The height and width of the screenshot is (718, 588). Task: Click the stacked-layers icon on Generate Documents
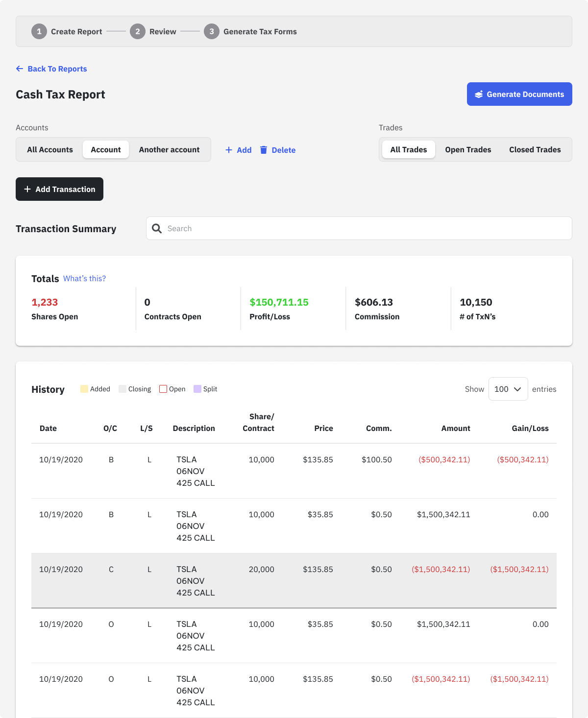click(479, 94)
